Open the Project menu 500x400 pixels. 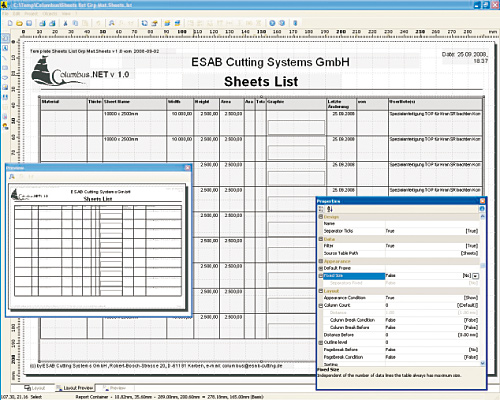point(31,14)
